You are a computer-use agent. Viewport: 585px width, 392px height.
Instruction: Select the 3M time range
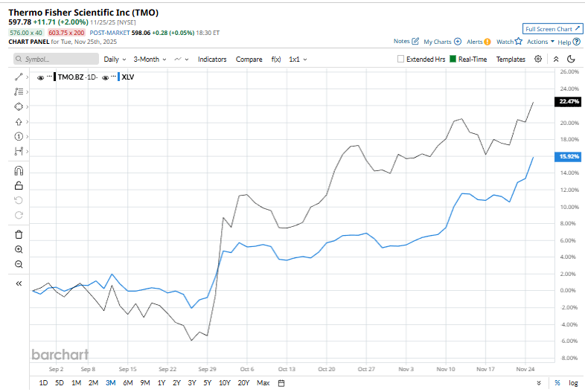click(x=110, y=383)
